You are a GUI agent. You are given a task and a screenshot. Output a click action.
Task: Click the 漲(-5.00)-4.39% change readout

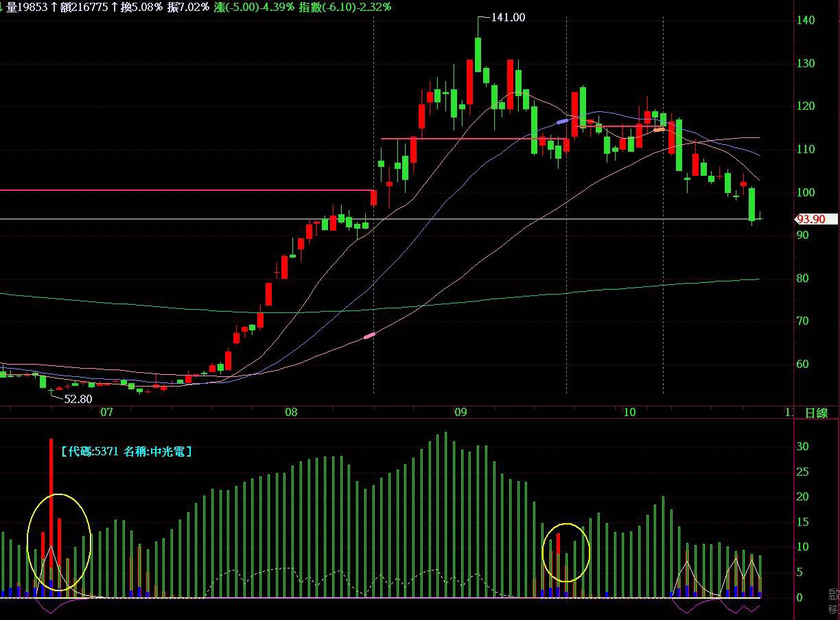point(254,7)
